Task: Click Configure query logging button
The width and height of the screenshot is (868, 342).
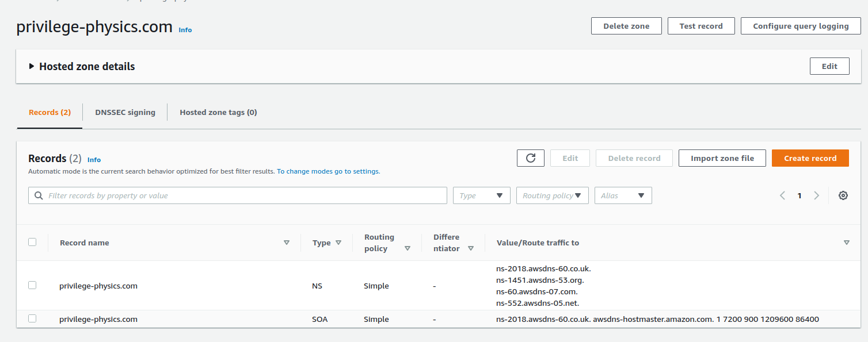Action: coord(801,26)
